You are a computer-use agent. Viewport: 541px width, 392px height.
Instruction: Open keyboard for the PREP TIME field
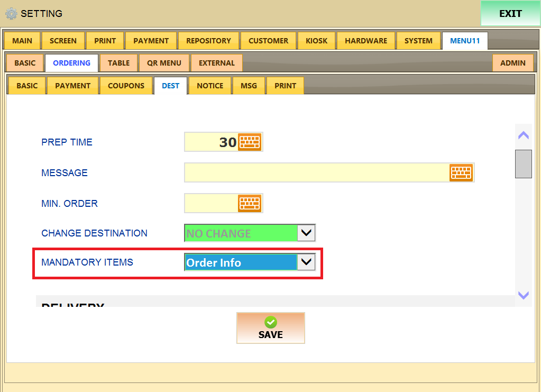tap(250, 142)
